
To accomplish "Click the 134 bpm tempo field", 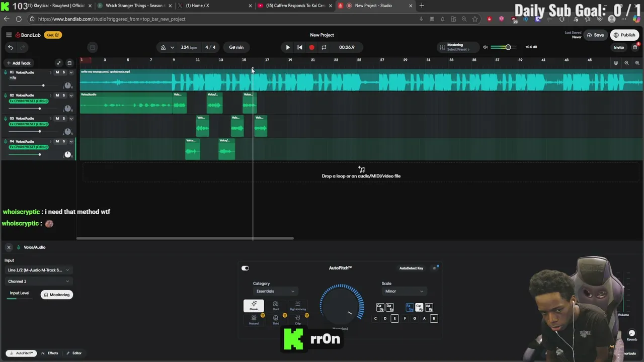I will [x=189, y=47].
